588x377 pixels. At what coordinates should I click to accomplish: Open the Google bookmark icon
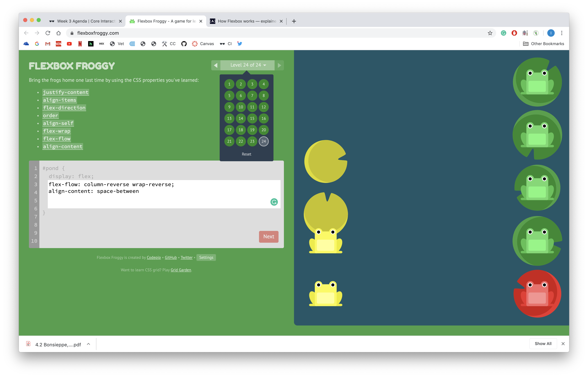[x=37, y=44]
